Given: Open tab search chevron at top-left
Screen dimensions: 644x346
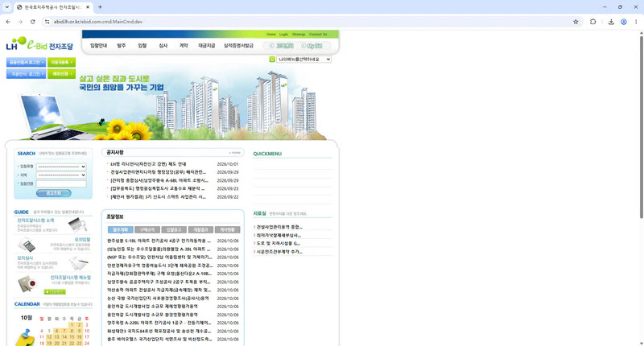Looking at the screenshot, I should point(6,7).
